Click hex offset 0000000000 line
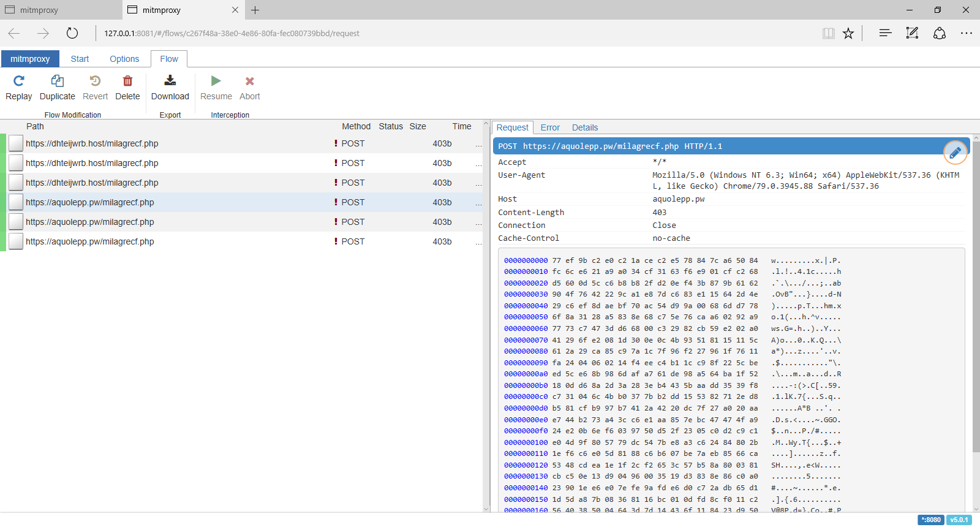Image resolution: width=980 pixels, height=527 pixels. click(x=526, y=260)
